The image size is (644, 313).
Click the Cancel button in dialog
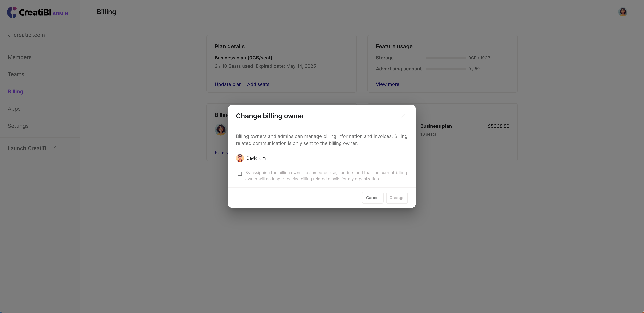coord(373,198)
